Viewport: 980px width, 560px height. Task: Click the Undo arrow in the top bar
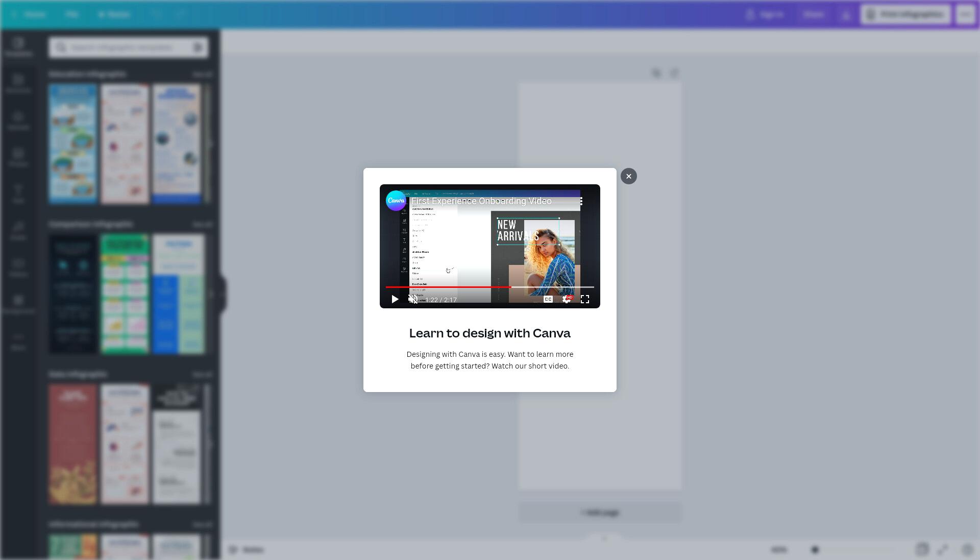coord(157,14)
